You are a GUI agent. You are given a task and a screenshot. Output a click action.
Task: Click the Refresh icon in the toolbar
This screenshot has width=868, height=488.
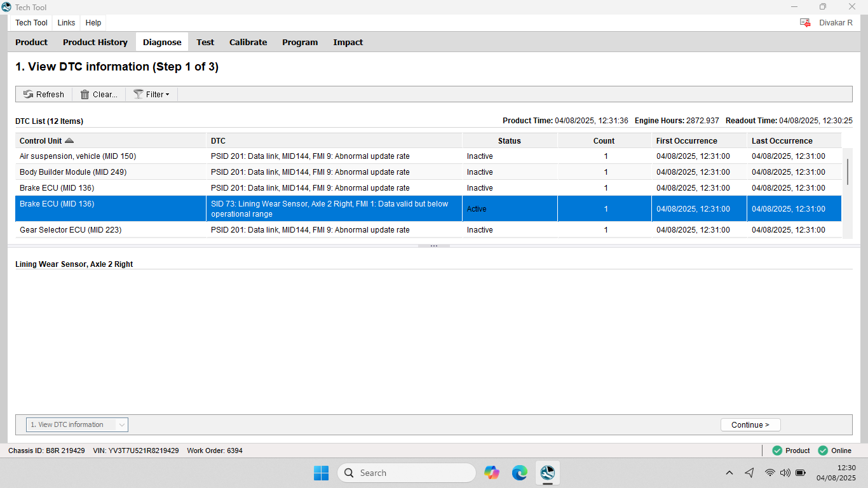pyautogui.click(x=28, y=94)
